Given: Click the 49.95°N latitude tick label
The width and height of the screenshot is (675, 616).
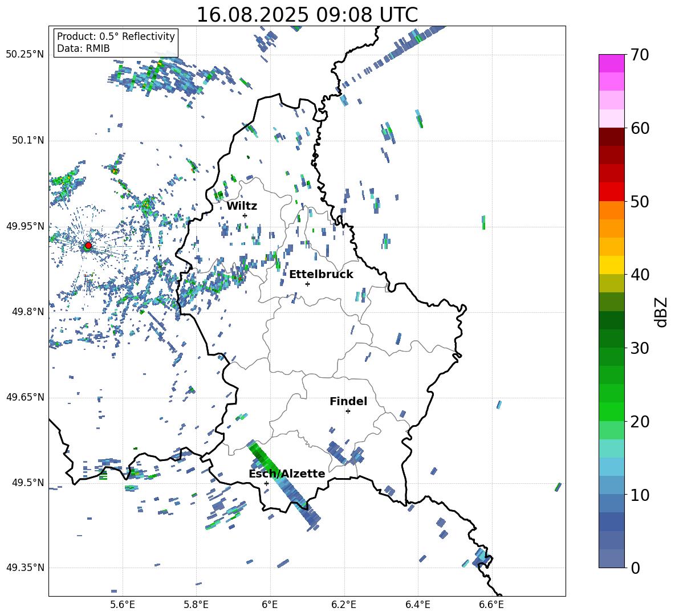Looking at the screenshot, I should point(25,226).
